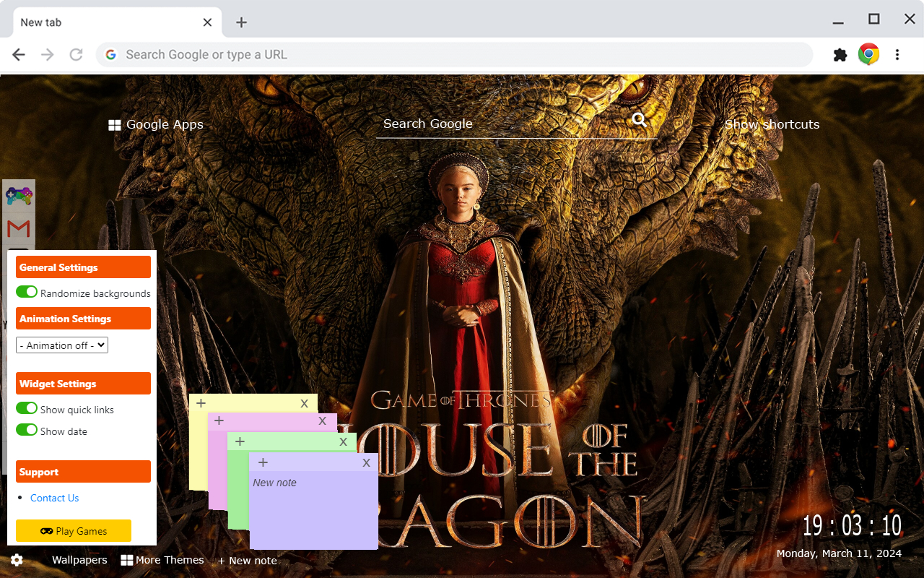Maximize the Chrome window

point(874,20)
